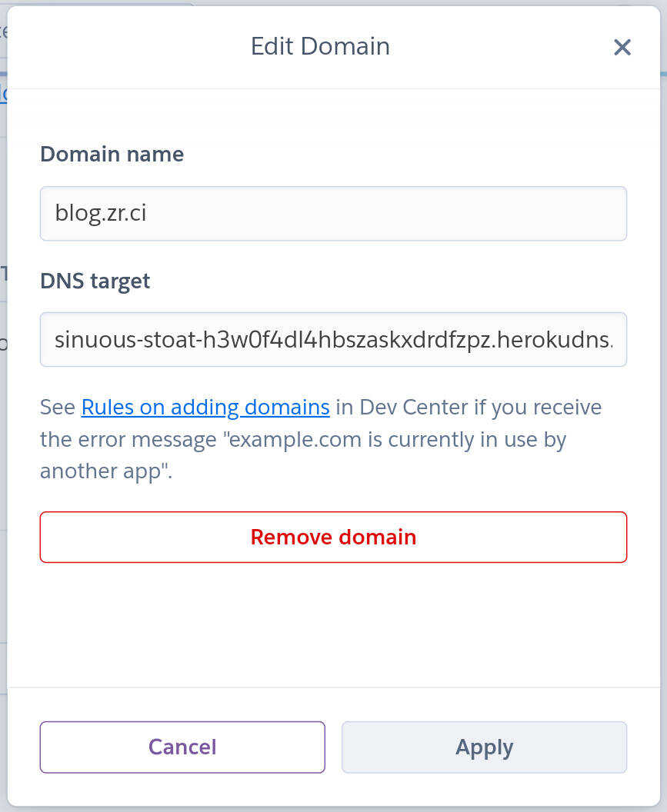Click the "Domain name" field label
Screen dimensions: 667x812
click(112, 154)
